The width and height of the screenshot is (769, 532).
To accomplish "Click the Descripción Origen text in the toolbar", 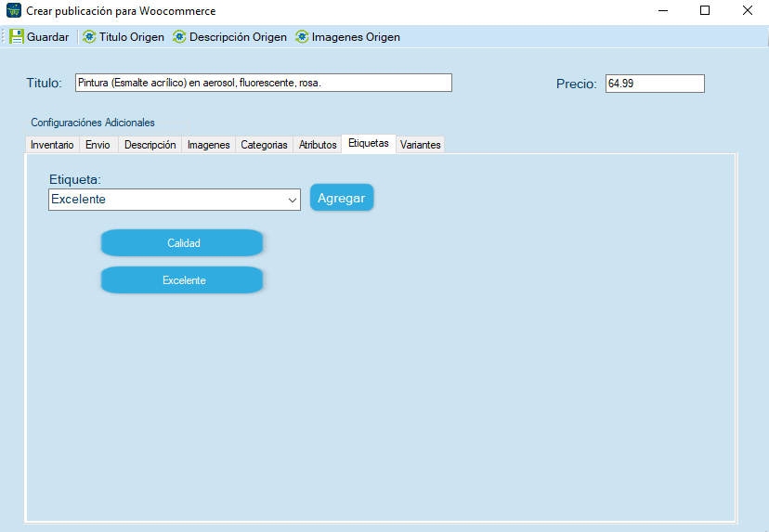I will (239, 37).
